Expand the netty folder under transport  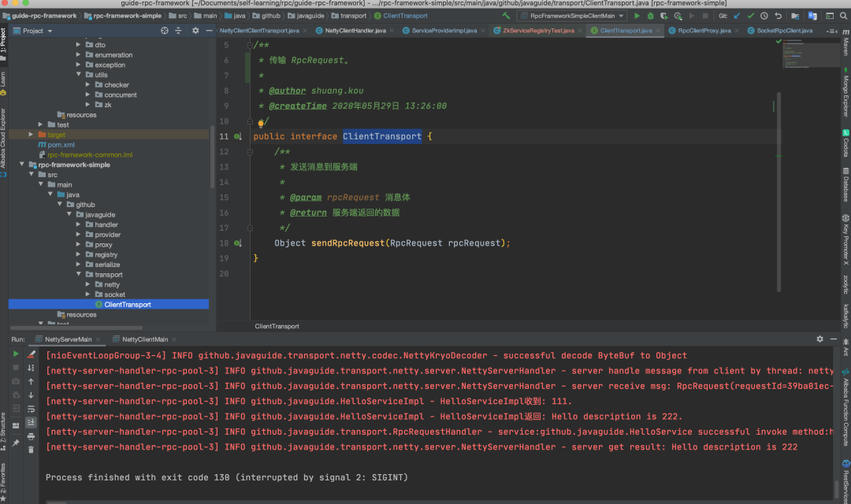coord(88,284)
